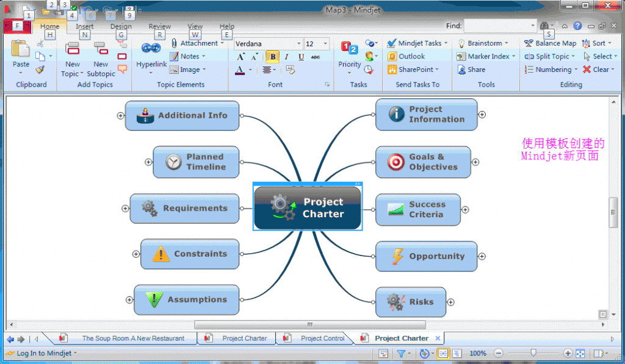
Task: Click the filter funnel icon in status bar
Action: click(401, 353)
